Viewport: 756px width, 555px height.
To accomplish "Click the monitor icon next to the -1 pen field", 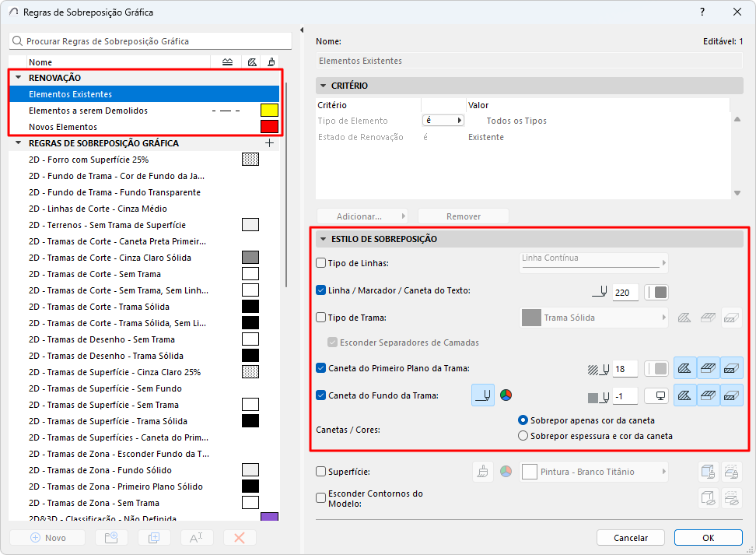I will point(657,396).
